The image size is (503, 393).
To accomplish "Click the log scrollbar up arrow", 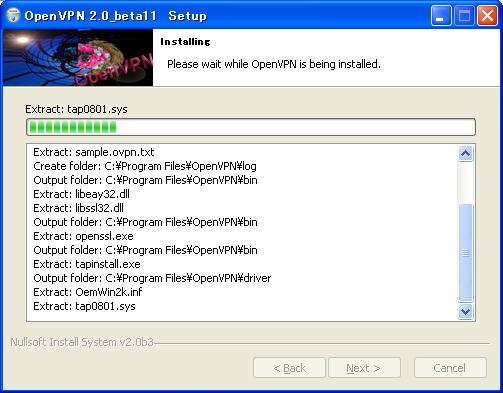I will pyautogui.click(x=465, y=154).
